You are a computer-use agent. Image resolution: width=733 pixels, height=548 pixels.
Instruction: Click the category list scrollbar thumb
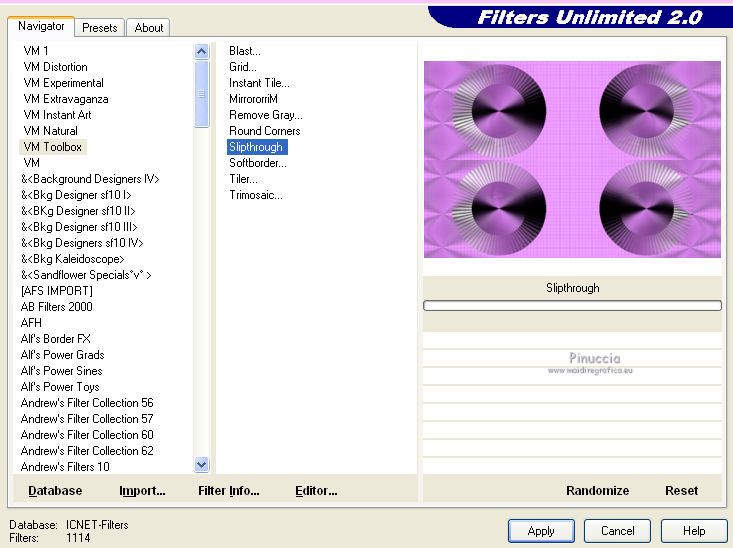coord(201,94)
